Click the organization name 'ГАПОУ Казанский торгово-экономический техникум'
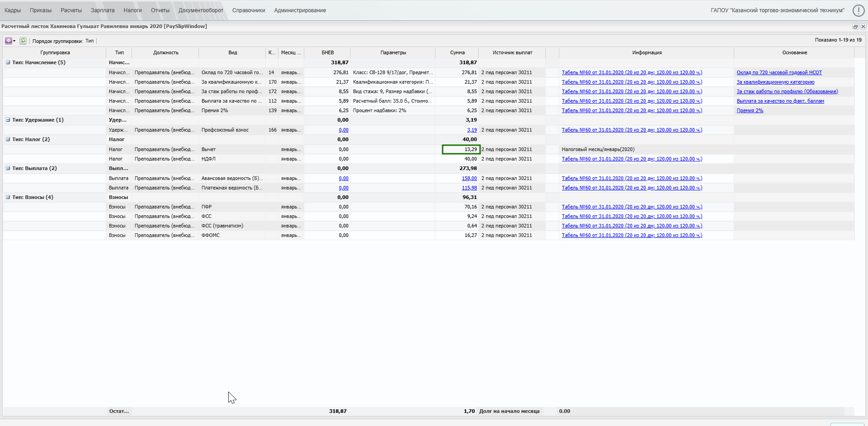This screenshot has width=868, height=426. tap(778, 10)
